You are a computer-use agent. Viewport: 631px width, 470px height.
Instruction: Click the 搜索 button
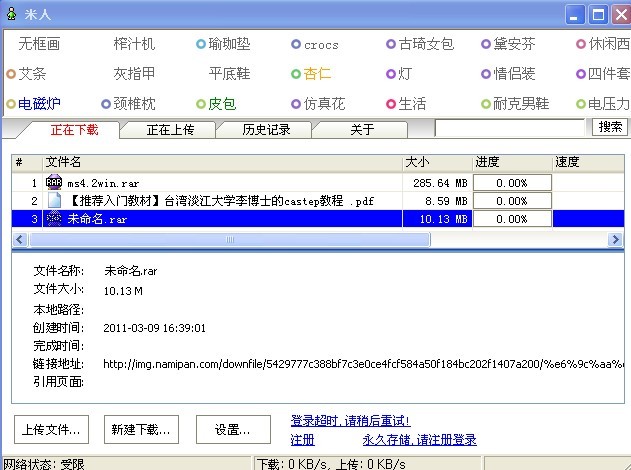coord(610,127)
